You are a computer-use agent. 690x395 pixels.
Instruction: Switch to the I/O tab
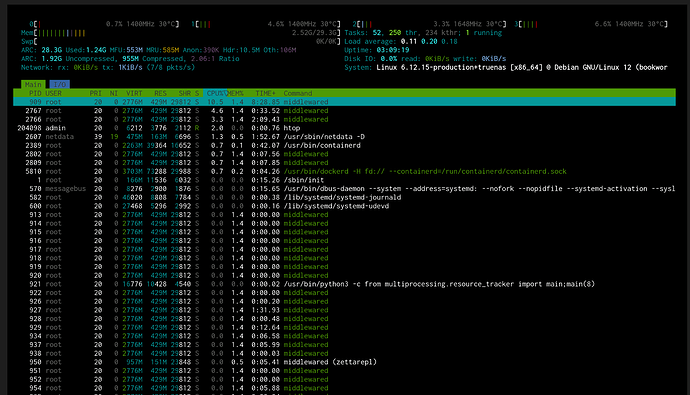click(x=59, y=84)
